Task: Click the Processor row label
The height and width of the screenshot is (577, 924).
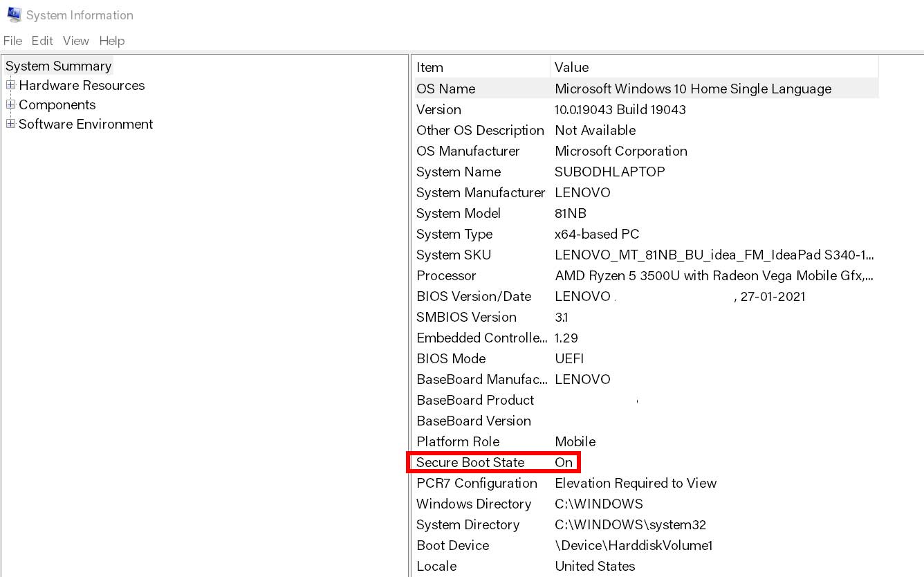Action: [x=446, y=275]
